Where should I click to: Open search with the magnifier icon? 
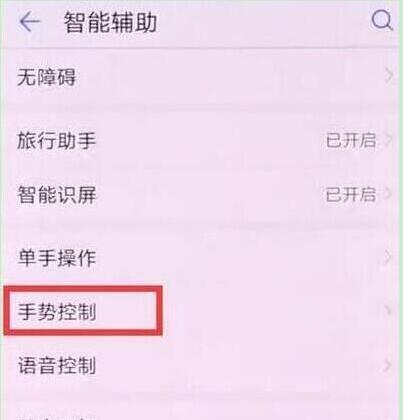coord(382,20)
